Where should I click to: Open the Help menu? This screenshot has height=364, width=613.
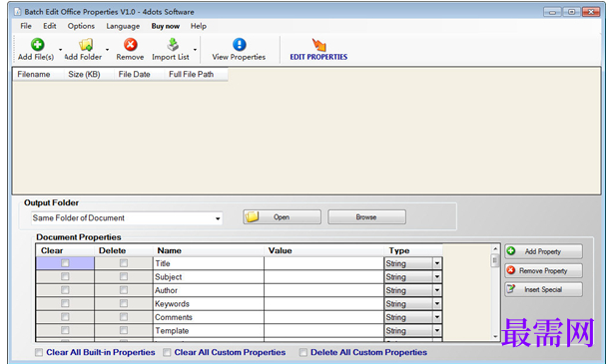199,26
